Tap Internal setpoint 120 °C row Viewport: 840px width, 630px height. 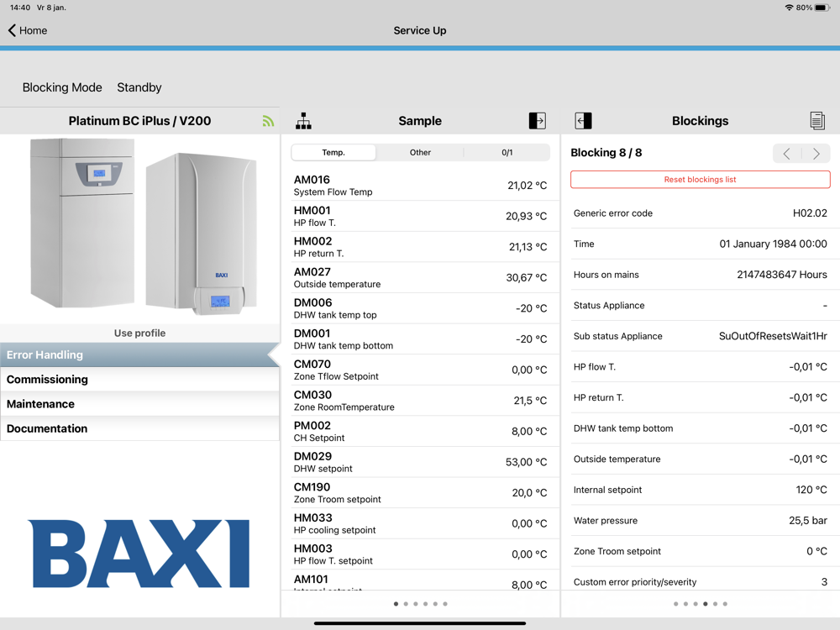tap(701, 490)
